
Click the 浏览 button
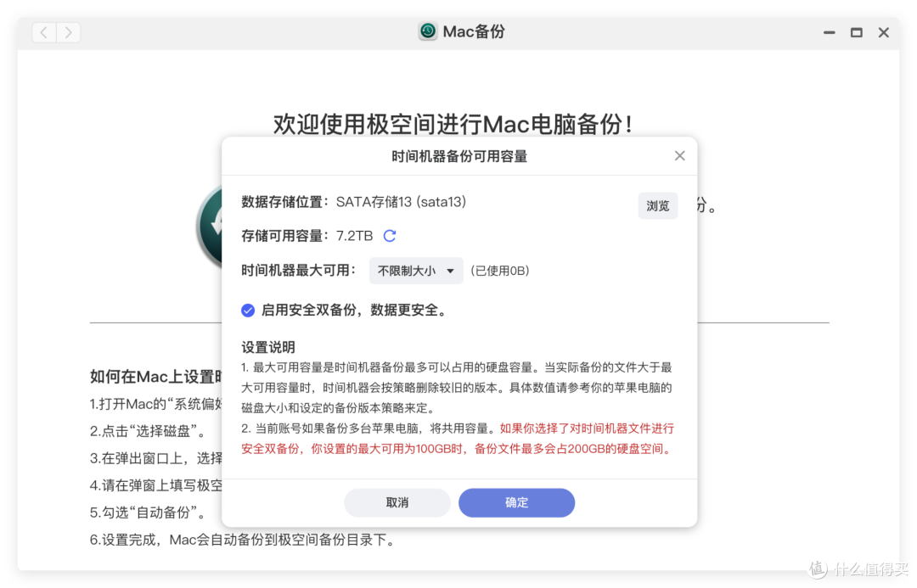[657, 205]
